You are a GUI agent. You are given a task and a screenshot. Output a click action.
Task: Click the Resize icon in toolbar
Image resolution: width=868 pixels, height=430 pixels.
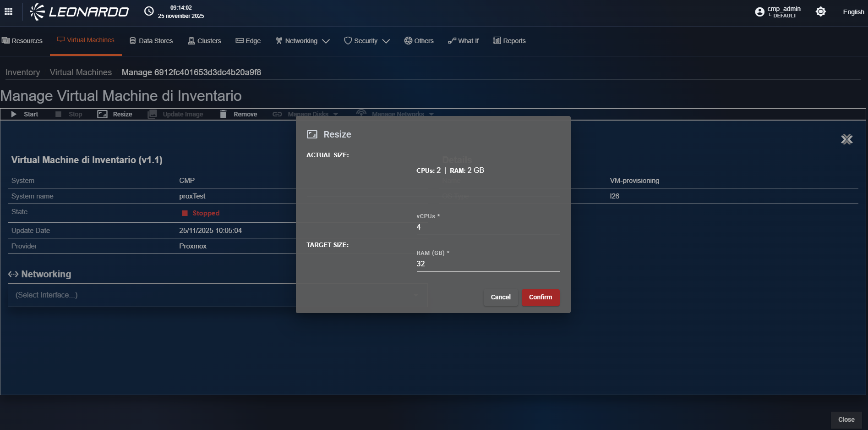(102, 114)
